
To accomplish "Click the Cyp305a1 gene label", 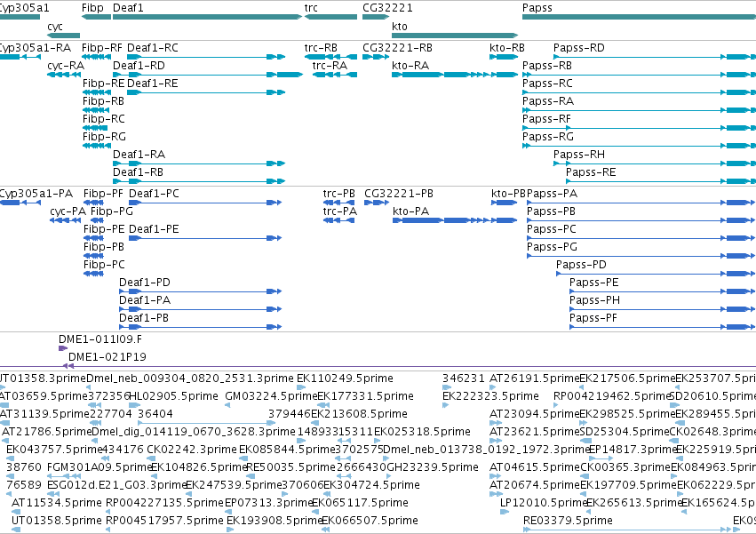I will (x=23, y=8).
